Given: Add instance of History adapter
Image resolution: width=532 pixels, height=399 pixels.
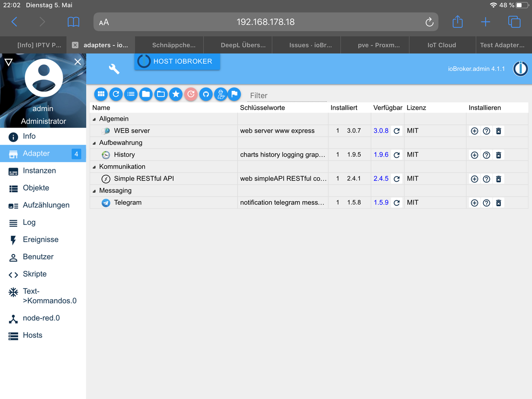Looking at the screenshot, I should 474,155.
